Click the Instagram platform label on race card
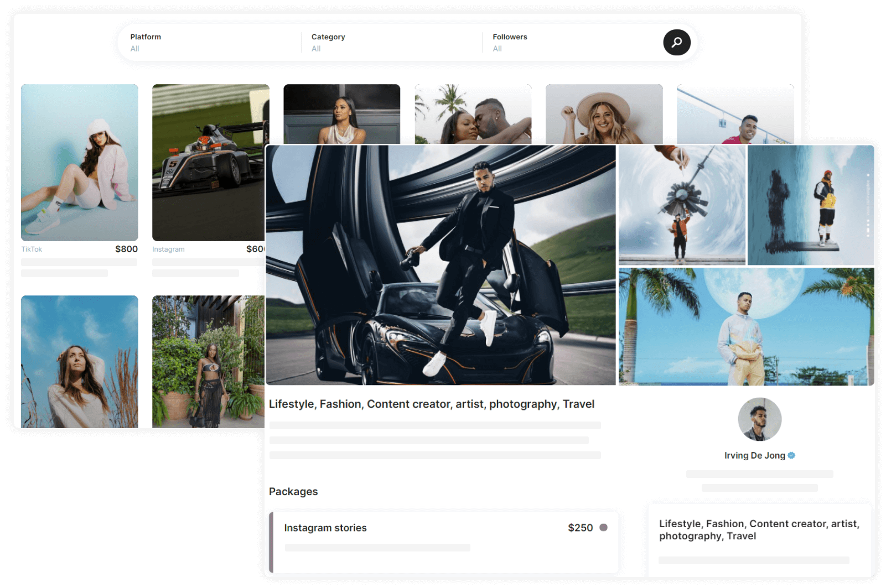The width and height of the screenshot is (886, 588). tap(168, 249)
